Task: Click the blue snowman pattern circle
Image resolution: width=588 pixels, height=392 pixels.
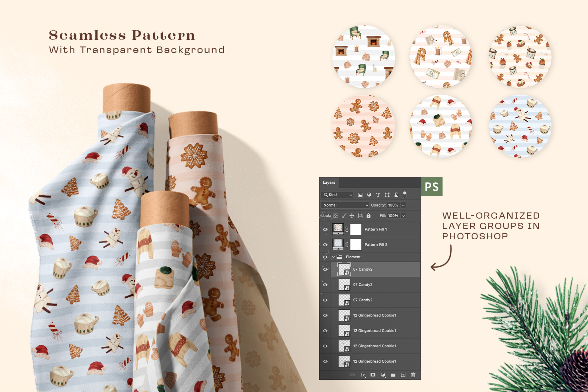Action: (x=520, y=126)
